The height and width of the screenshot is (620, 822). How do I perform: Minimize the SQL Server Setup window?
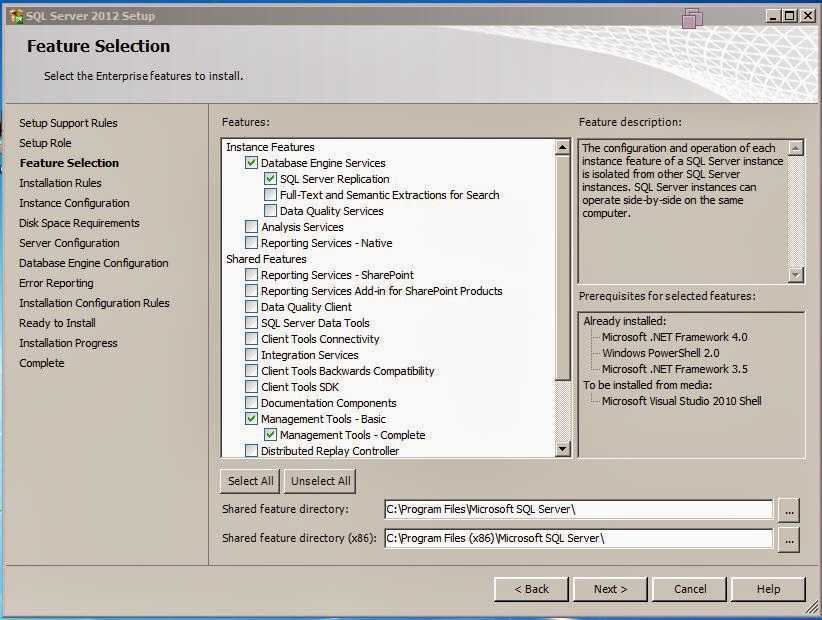(772, 16)
